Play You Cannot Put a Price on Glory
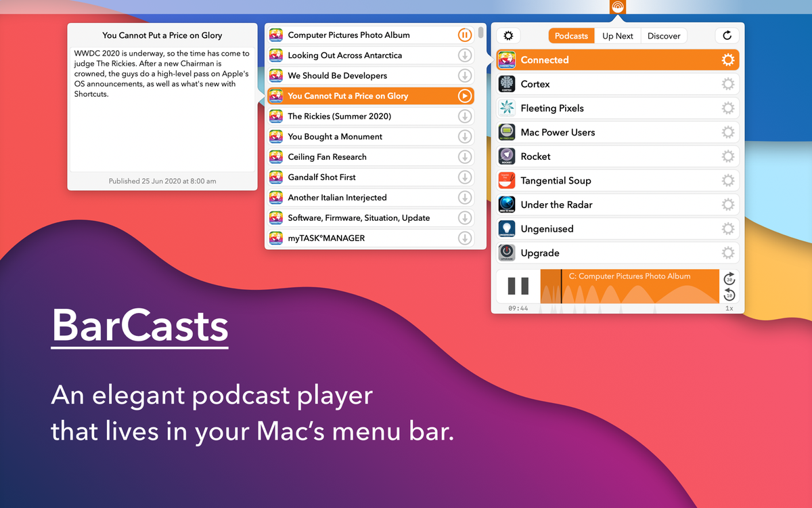This screenshot has width=812, height=508. click(x=465, y=96)
